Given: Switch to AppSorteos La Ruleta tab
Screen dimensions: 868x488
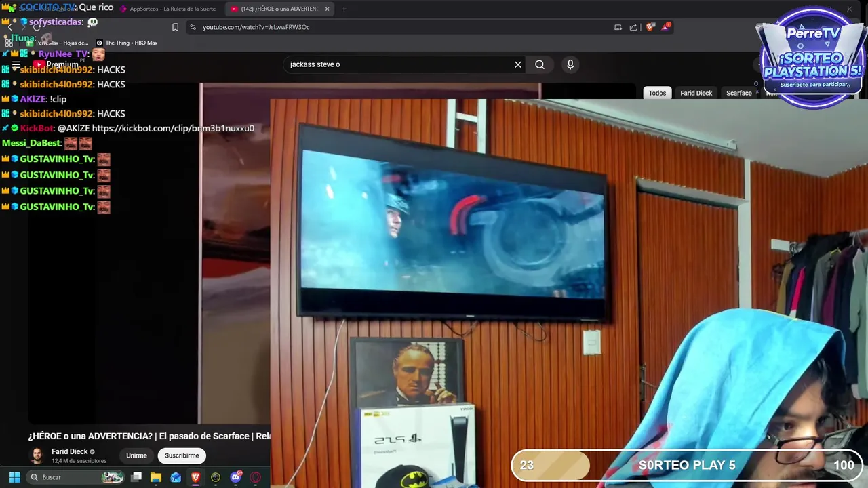Looking at the screenshot, I should (168, 9).
